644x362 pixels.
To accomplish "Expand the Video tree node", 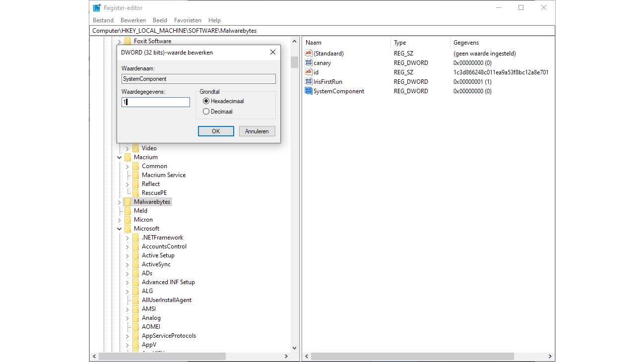I will (x=127, y=148).
